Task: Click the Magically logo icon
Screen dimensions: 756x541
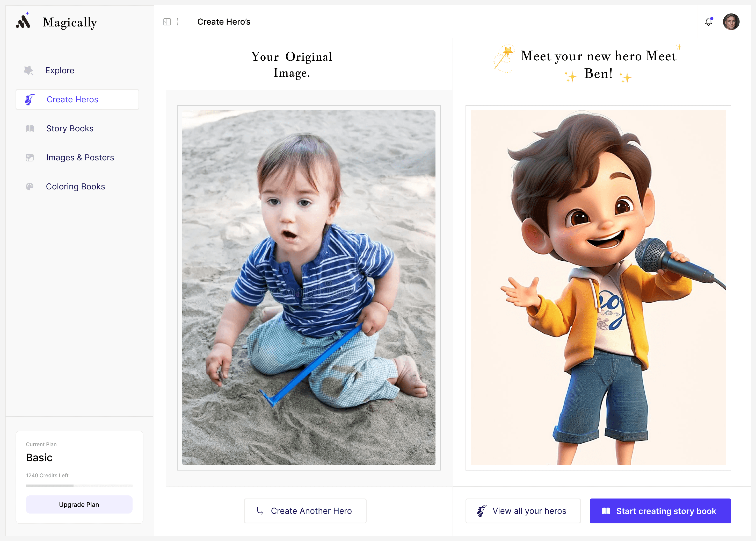Action: pos(23,21)
